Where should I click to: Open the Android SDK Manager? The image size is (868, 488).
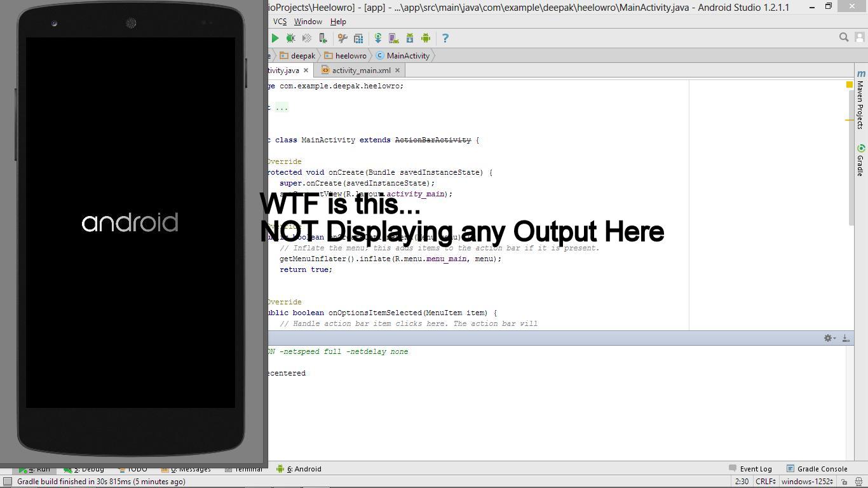(x=410, y=38)
